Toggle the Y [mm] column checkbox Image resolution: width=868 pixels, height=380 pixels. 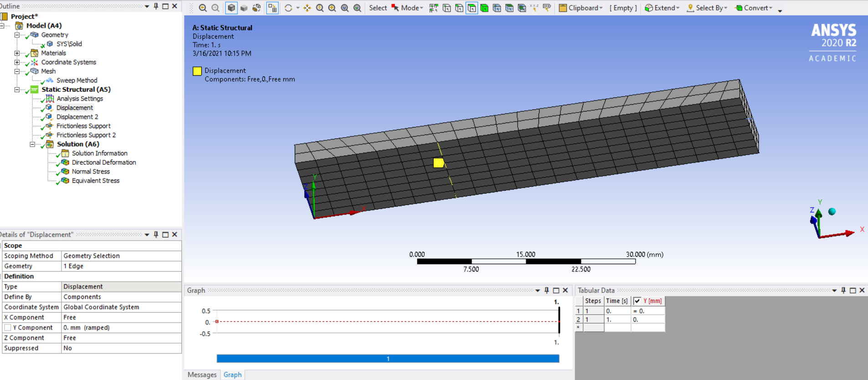[x=637, y=301]
